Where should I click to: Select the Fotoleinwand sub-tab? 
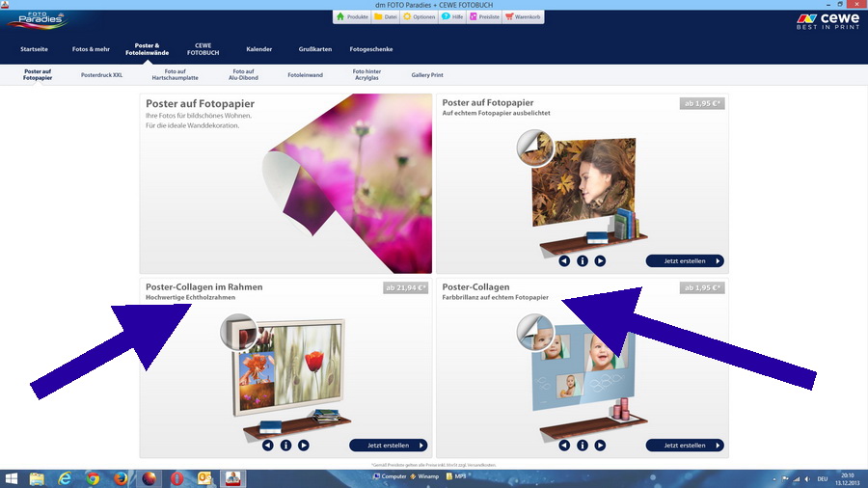(x=305, y=74)
